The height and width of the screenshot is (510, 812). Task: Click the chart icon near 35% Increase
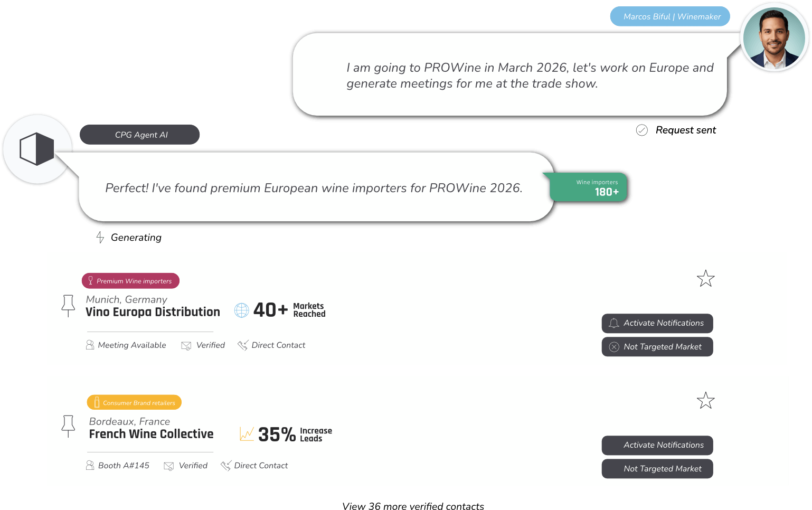point(247,434)
